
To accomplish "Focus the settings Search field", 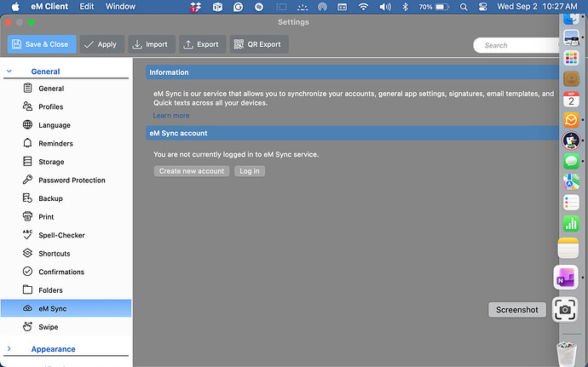I will 517,45.
